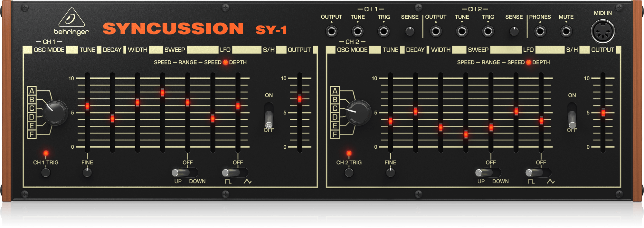This screenshot has width=644, height=228.
Task: Switch the CH 2 LFO waveform toggle
Action: click(x=538, y=173)
